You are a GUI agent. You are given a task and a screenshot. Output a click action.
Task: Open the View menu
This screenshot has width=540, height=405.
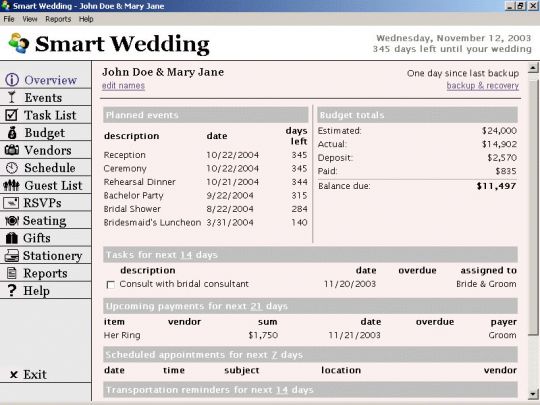pos(30,19)
